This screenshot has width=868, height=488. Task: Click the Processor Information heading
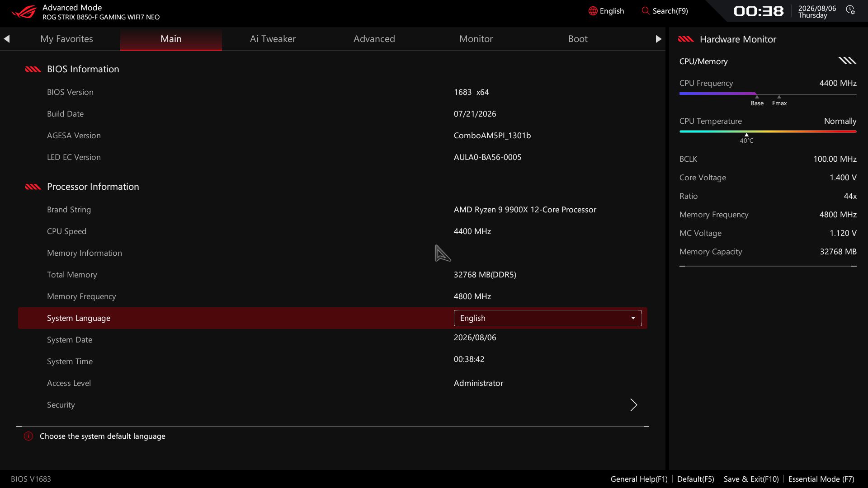(93, 187)
